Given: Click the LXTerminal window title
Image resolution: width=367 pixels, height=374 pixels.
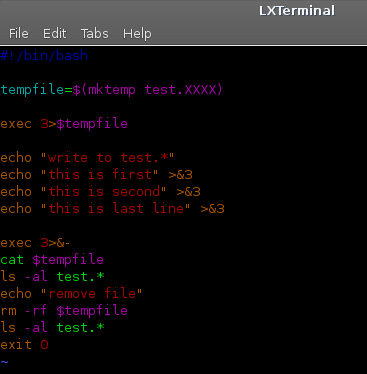Looking at the screenshot, I should click(x=297, y=11).
